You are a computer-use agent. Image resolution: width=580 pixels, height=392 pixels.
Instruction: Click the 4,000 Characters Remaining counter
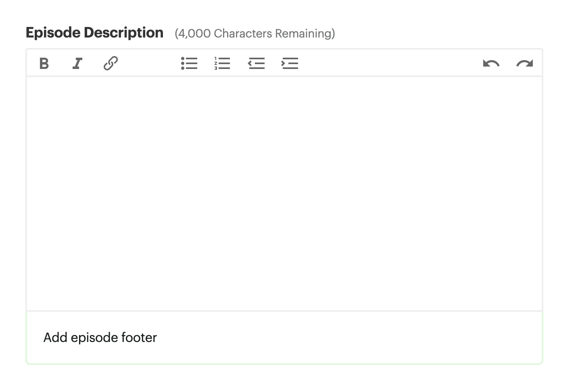point(255,33)
